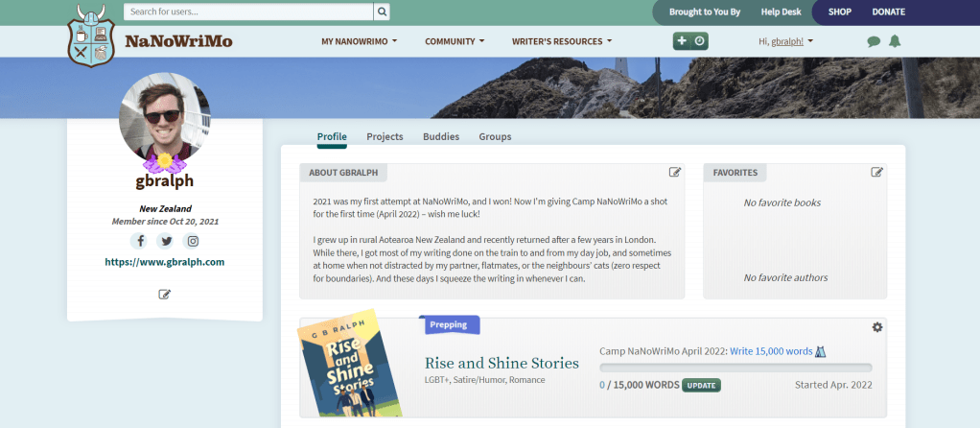
Task: Open Rise and Shine Stories project title
Action: [502, 363]
